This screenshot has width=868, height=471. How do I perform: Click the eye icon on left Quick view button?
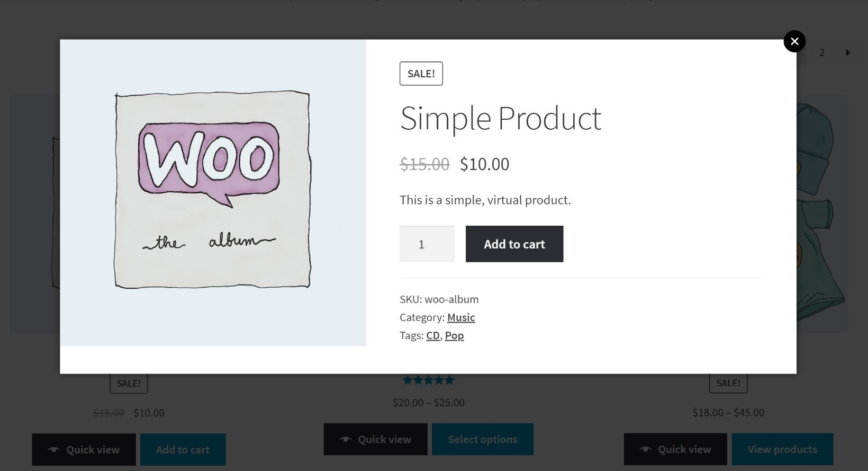[53, 449]
